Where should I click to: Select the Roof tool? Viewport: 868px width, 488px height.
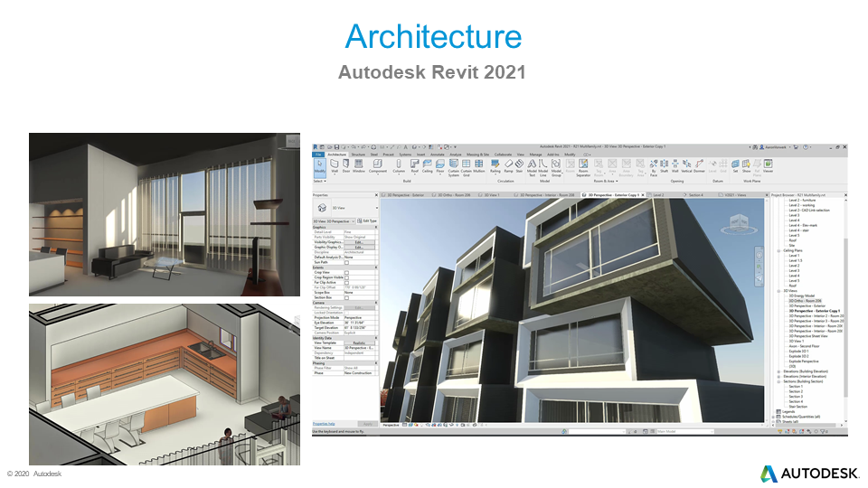[x=415, y=166]
